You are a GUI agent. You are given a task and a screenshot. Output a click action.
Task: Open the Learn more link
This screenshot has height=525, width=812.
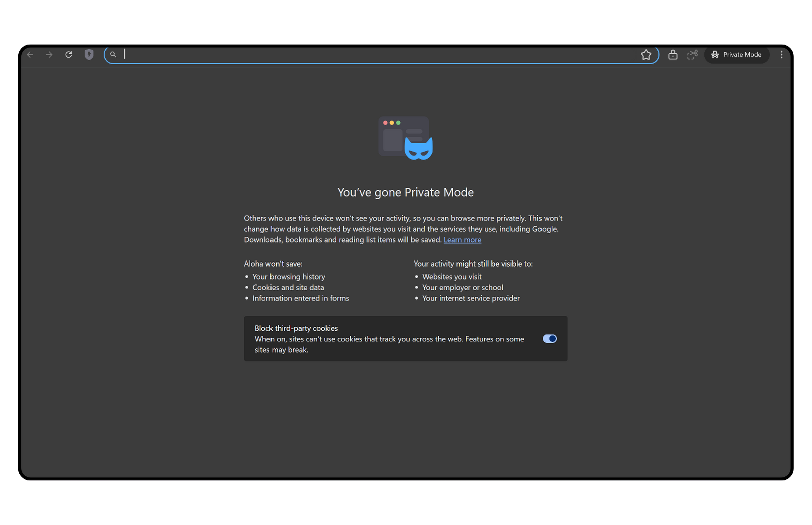click(x=462, y=240)
